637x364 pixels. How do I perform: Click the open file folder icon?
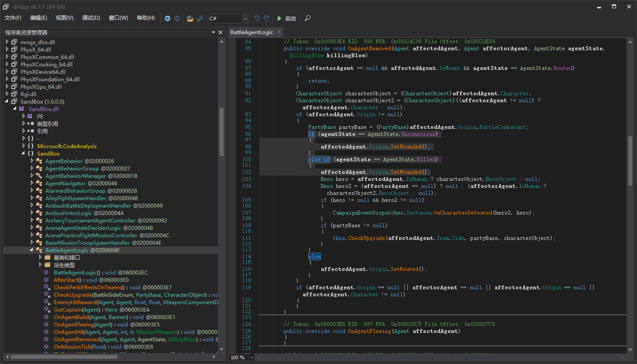pyautogui.click(x=190, y=18)
